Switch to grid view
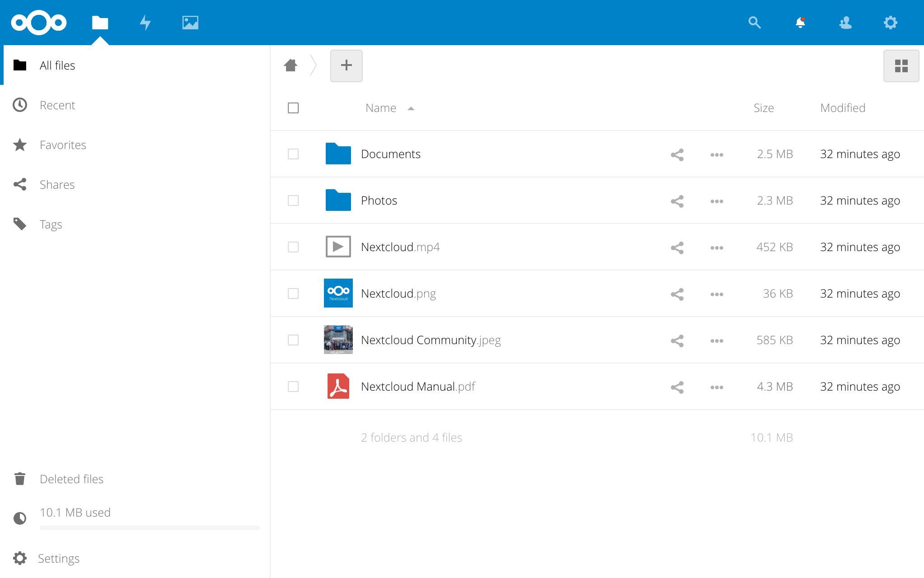Image resolution: width=924 pixels, height=578 pixels. [x=901, y=66]
